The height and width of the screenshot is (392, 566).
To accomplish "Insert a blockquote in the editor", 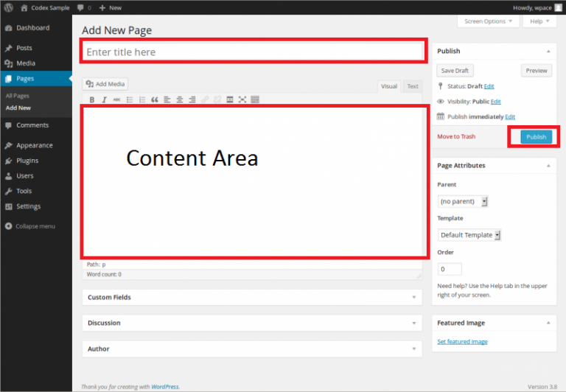I will point(155,99).
